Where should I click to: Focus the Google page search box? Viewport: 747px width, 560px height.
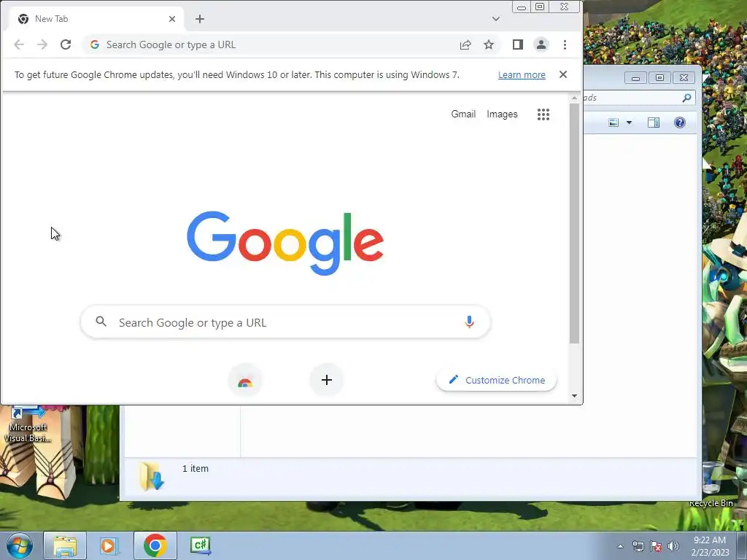(286, 322)
